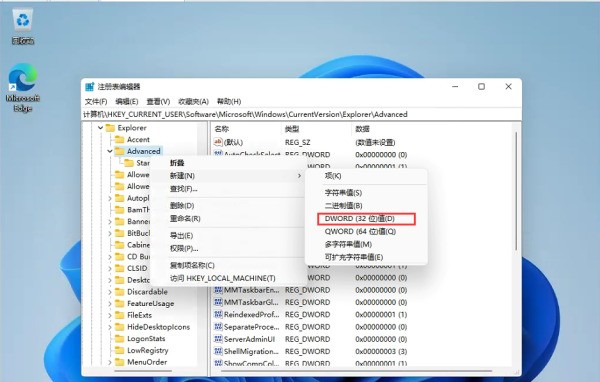Click the Advanced folder icon
The image size is (600, 382).
click(120, 151)
